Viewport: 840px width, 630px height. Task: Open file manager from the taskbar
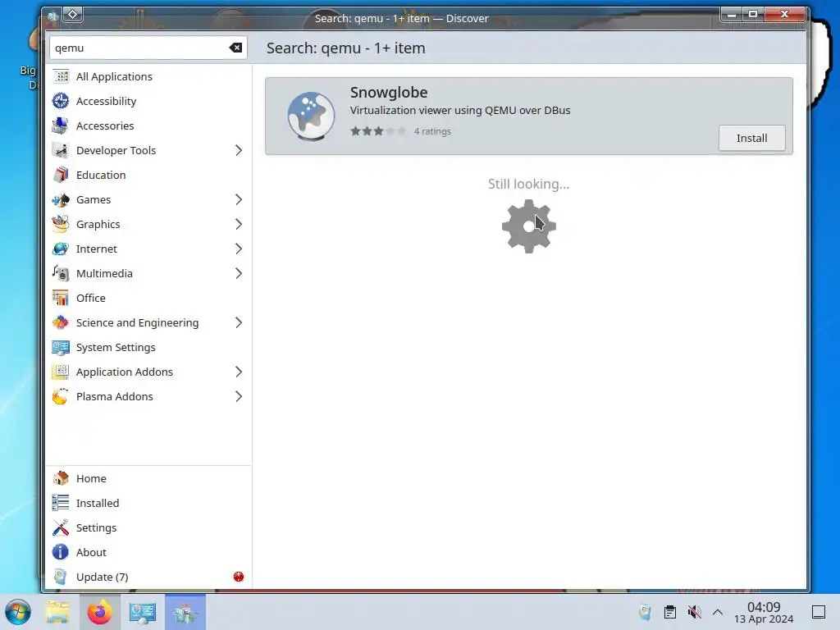tap(57, 612)
